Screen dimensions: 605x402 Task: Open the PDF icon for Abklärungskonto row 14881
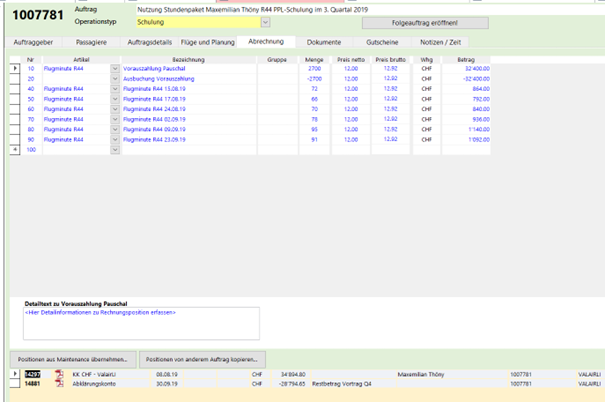point(59,382)
